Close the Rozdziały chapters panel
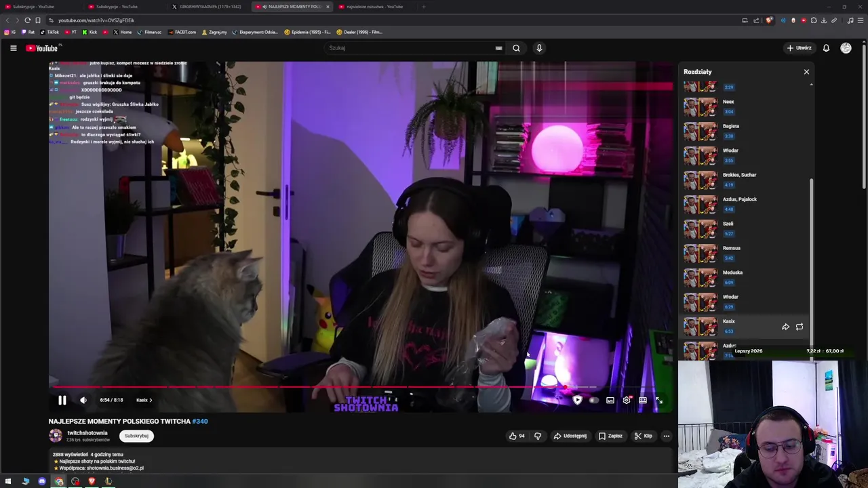868x488 pixels. coord(806,72)
